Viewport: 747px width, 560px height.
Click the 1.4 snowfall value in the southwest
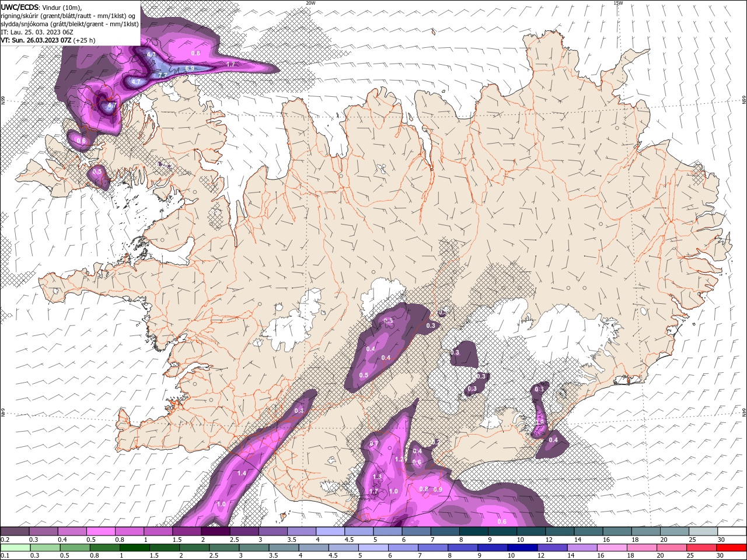(242, 473)
